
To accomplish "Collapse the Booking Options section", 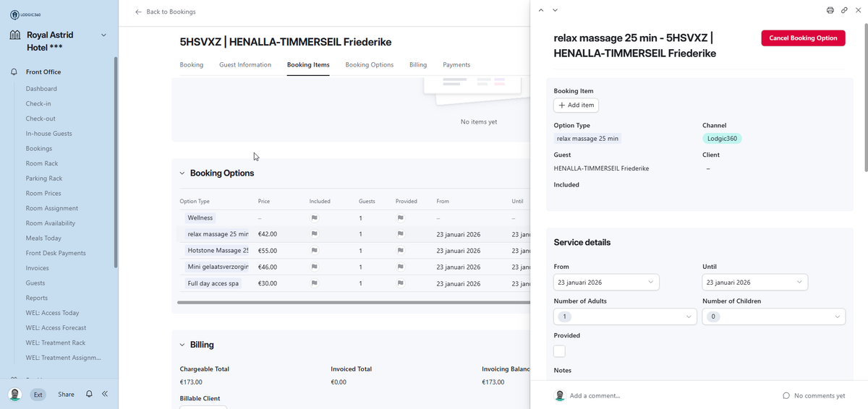I will (x=182, y=173).
